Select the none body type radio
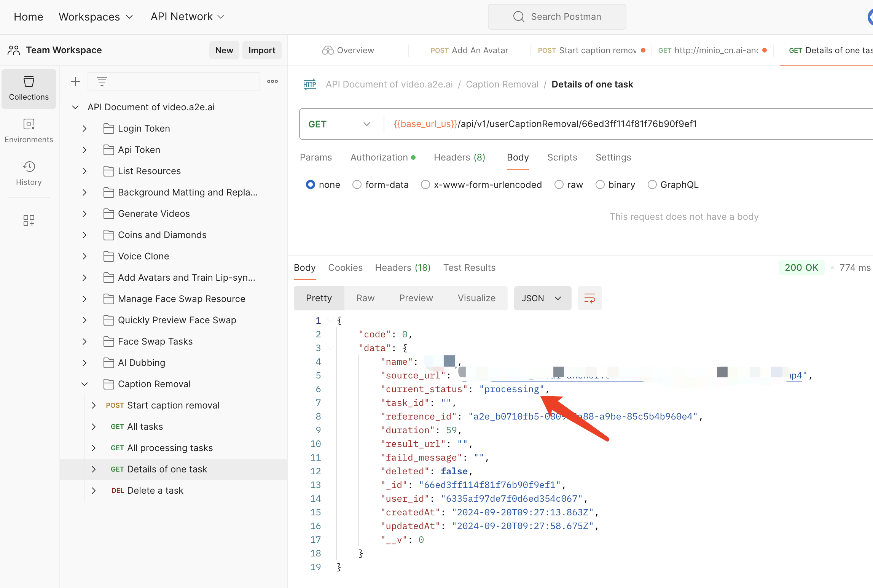This screenshot has height=588, width=873. pyautogui.click(x=311, y=185)
